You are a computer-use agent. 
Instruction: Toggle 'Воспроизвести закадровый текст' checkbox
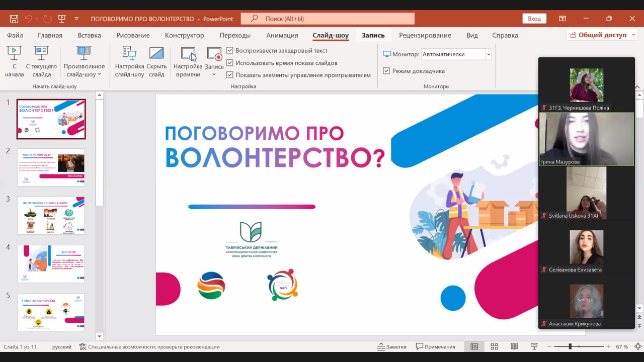pos(230,51)
